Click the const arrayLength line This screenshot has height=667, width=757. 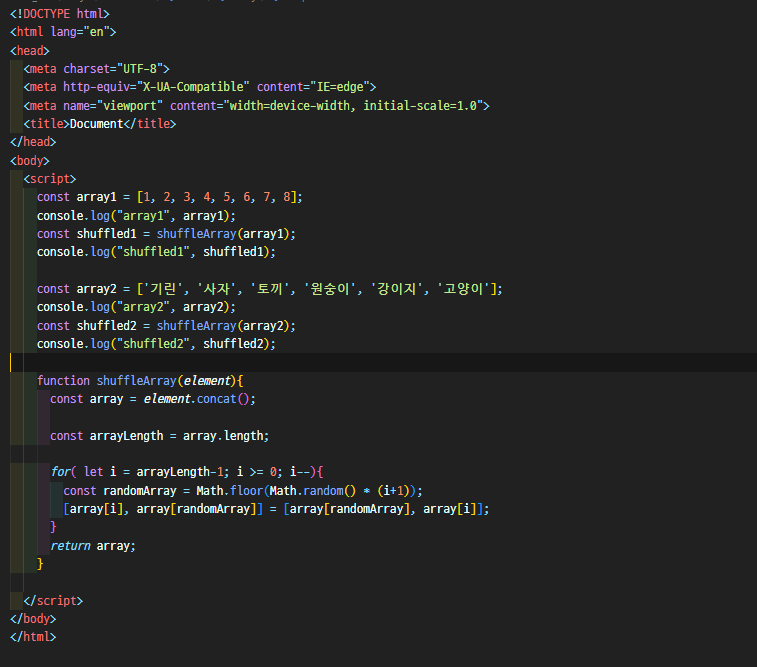point(160,436)
